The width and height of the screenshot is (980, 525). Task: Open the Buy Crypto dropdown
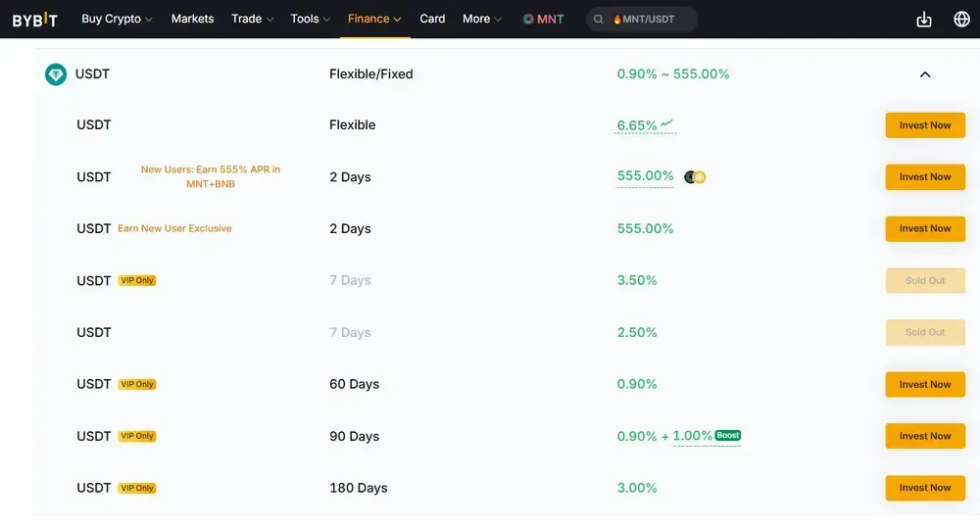point(117,19)
